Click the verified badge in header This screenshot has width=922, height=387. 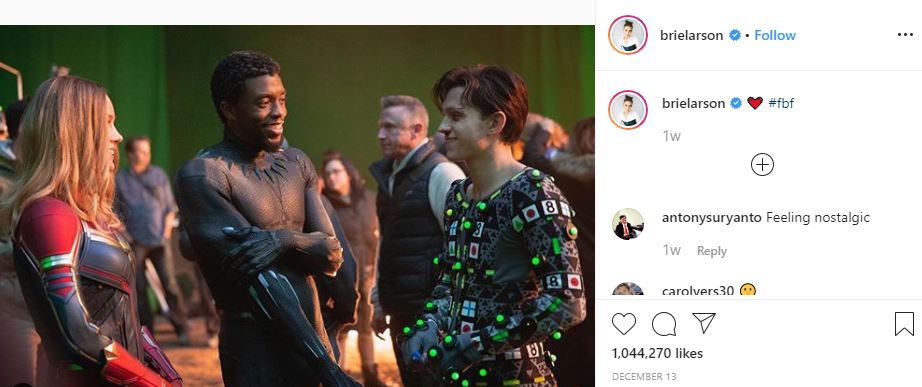[x=734, y=35]
